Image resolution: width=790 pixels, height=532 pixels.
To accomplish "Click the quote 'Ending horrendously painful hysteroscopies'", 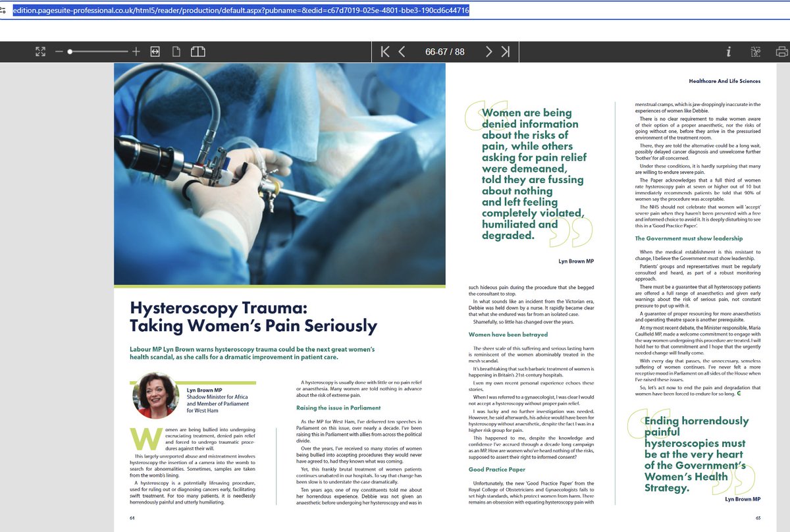I will tap(697, 454).
